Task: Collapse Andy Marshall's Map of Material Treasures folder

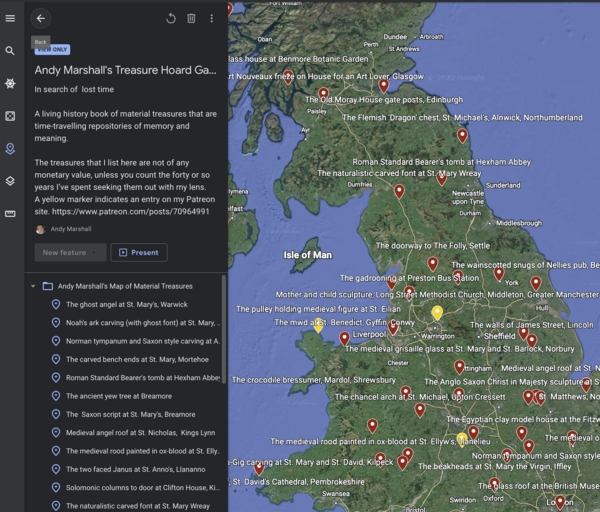Action: click(x=33, y=286)
